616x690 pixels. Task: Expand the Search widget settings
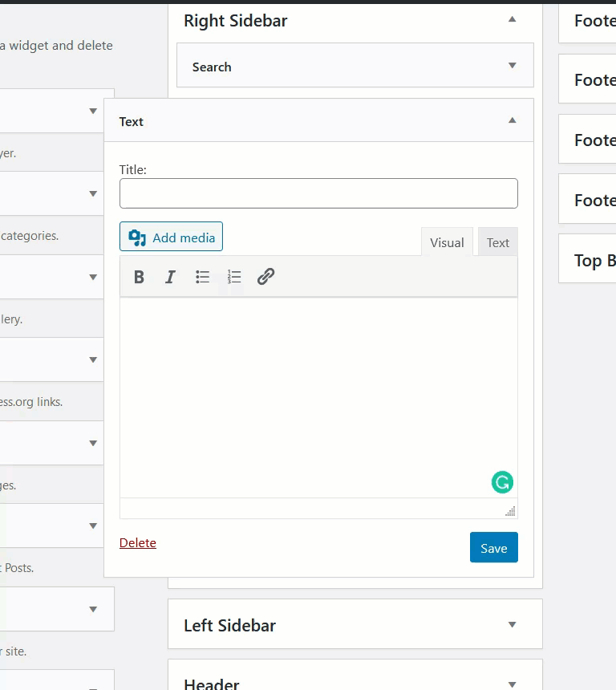512,65
